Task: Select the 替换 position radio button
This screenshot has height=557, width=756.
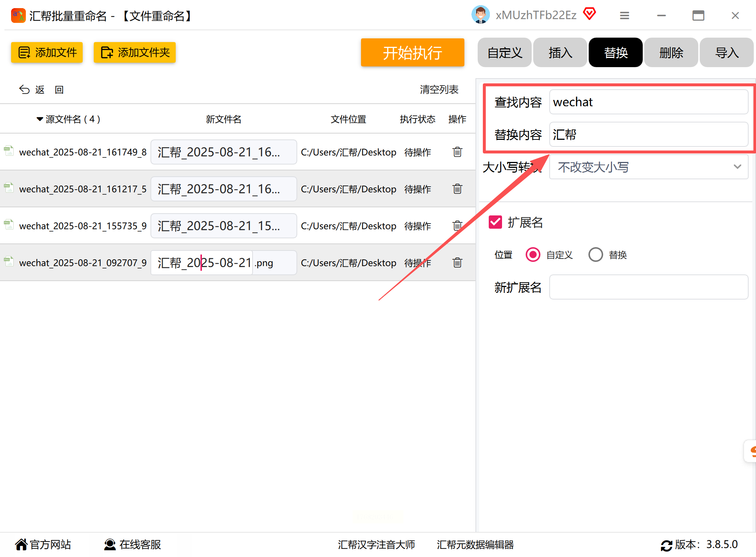Action: point(595,255)
